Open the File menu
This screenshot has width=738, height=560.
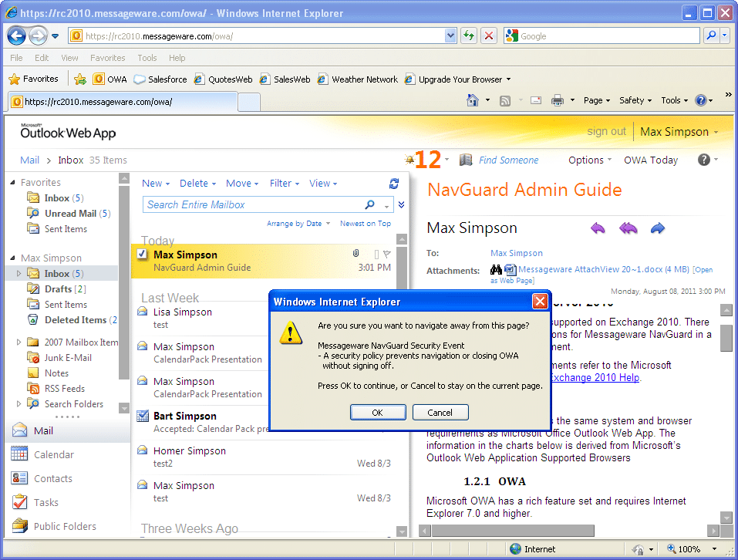[16, 58]
